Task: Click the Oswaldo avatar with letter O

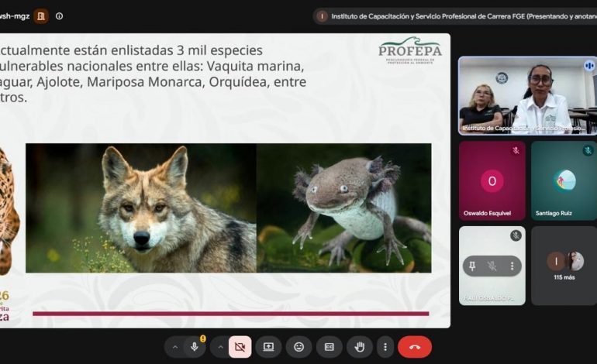Action: pyautogui.click(x=492, y=181)
